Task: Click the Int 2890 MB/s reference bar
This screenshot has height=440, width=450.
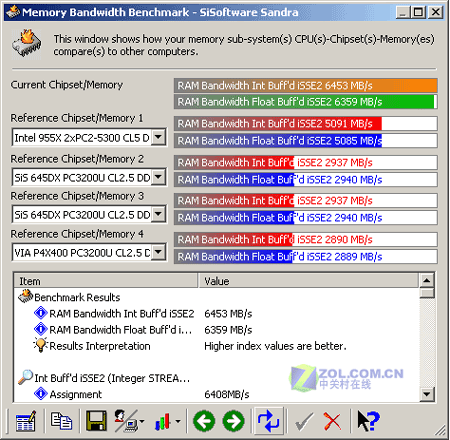Action: click(306, 239)
